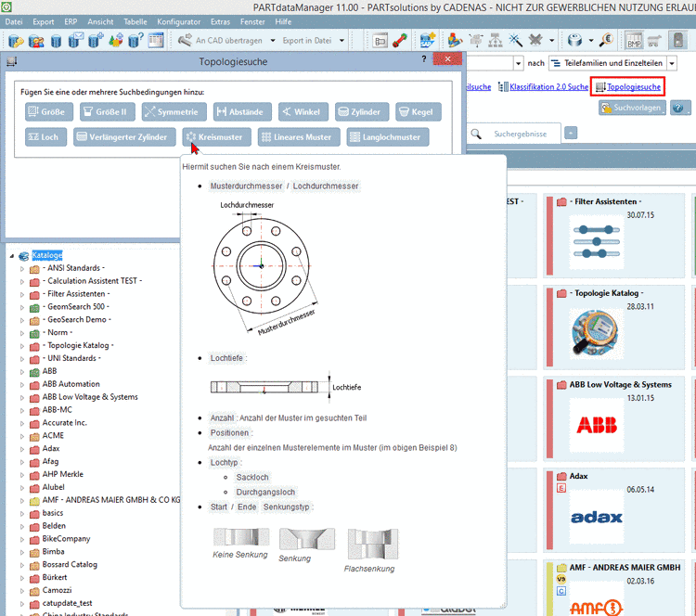
Task: Click the grey crossed tools toolbar icon
Action: pos(535,41)
